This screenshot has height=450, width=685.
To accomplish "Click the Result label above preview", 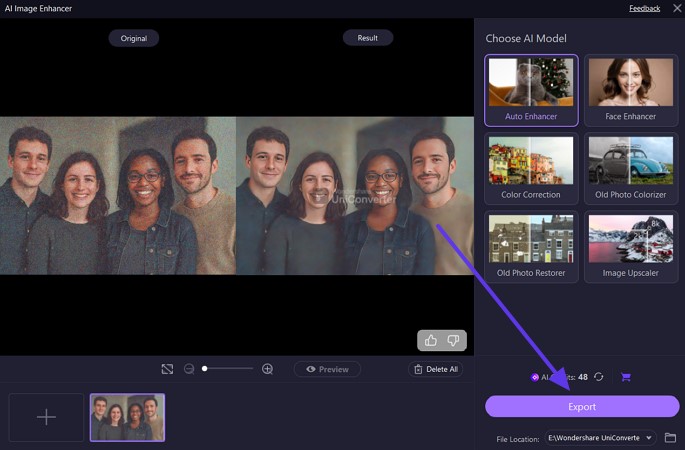I will pyautogui.click(x=368, y=38).
